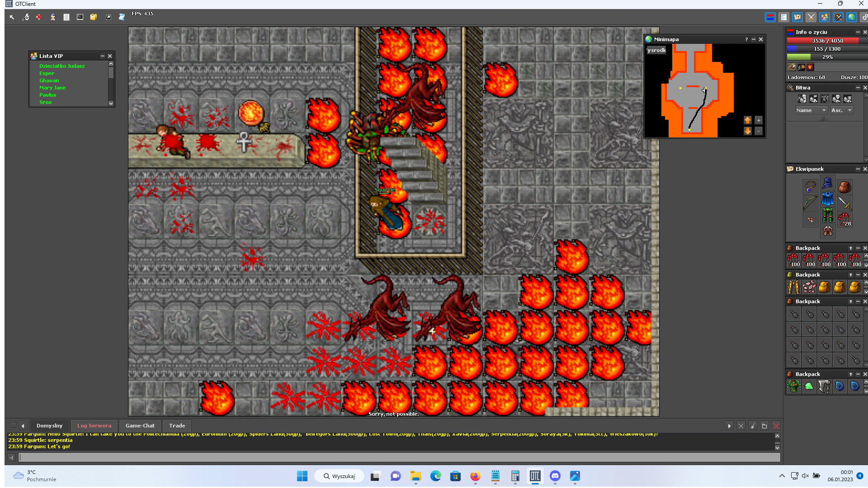
Task: Open the Name sort dropdown in Bitwa
Action: tap(811, 110)
